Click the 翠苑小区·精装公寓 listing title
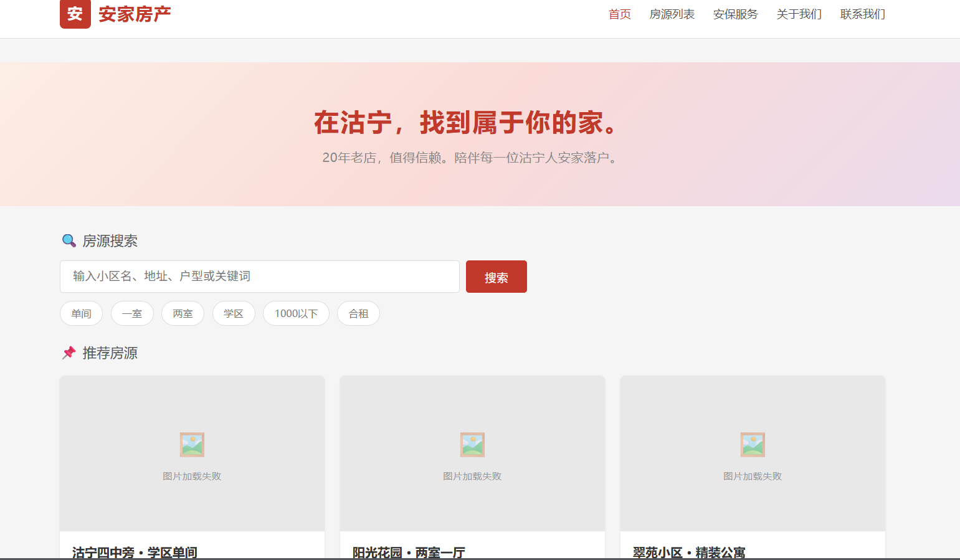This screenshot has width=960, height=560. pos(689,553)
